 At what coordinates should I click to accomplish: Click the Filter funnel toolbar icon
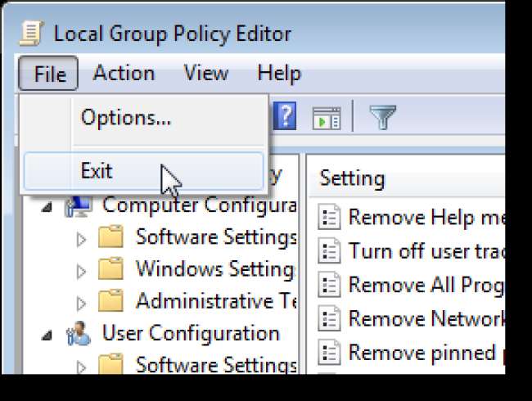coord(381,118)
